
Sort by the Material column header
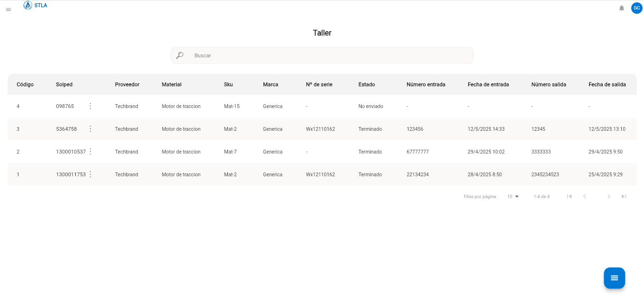[x=172, y=84]
